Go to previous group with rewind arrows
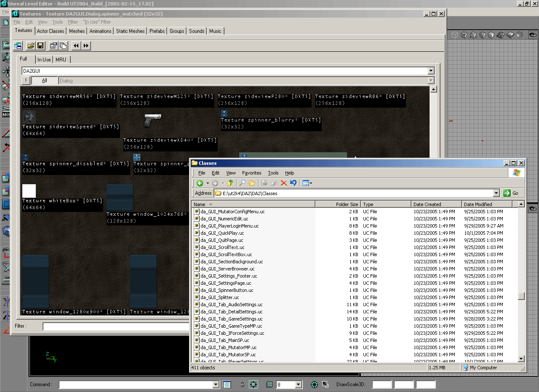Image resolution: width=539 pixels, height=392 pixels. [76, 45]
